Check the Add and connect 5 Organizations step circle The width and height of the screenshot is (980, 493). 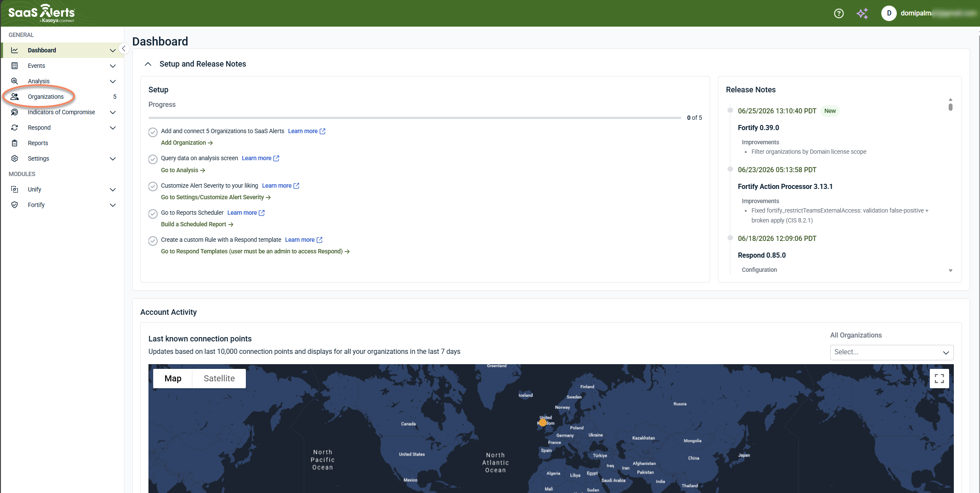pyautogui.click(x=153, y=132)
